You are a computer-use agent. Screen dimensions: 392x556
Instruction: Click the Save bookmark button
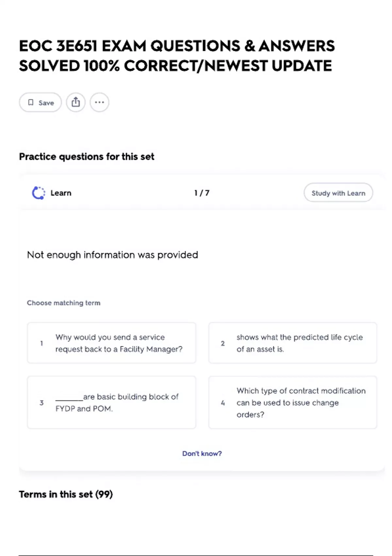click(x=40, y=102)
